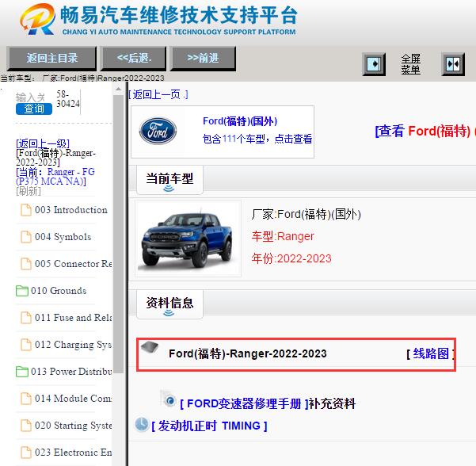Click the green folder icon beside 013 Power
The image size is (476, 466).
pos(22,372)
